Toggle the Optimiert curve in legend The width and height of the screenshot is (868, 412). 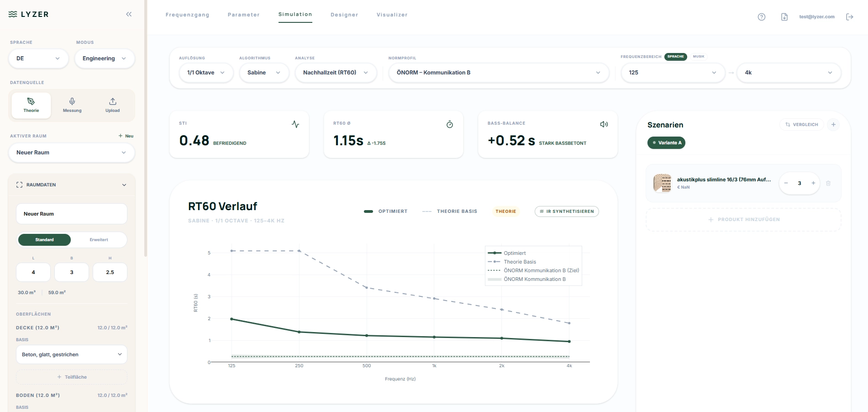click(386, 211)
